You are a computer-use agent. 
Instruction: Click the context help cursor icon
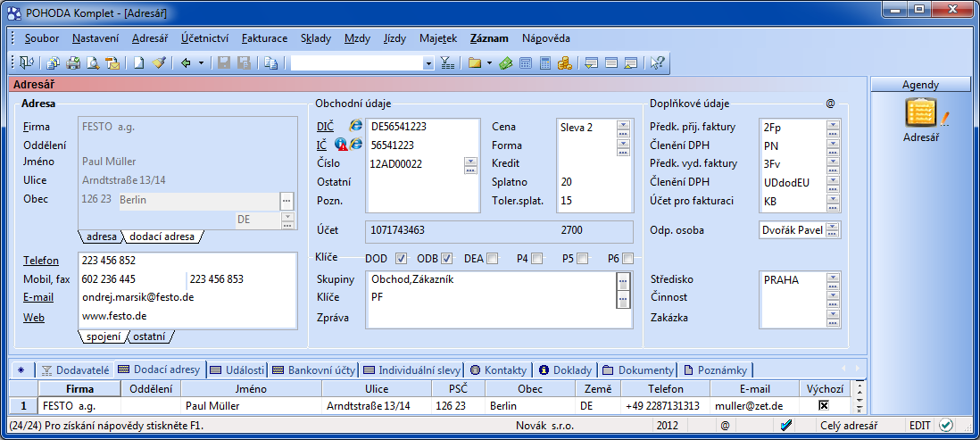point(657,62)
